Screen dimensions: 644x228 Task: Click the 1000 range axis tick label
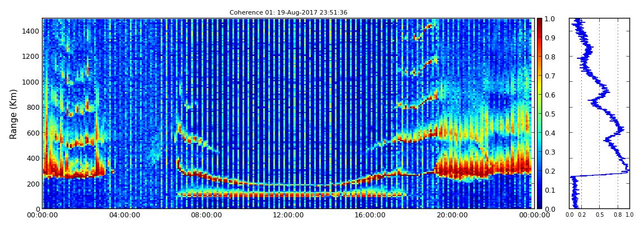point(31,82)
